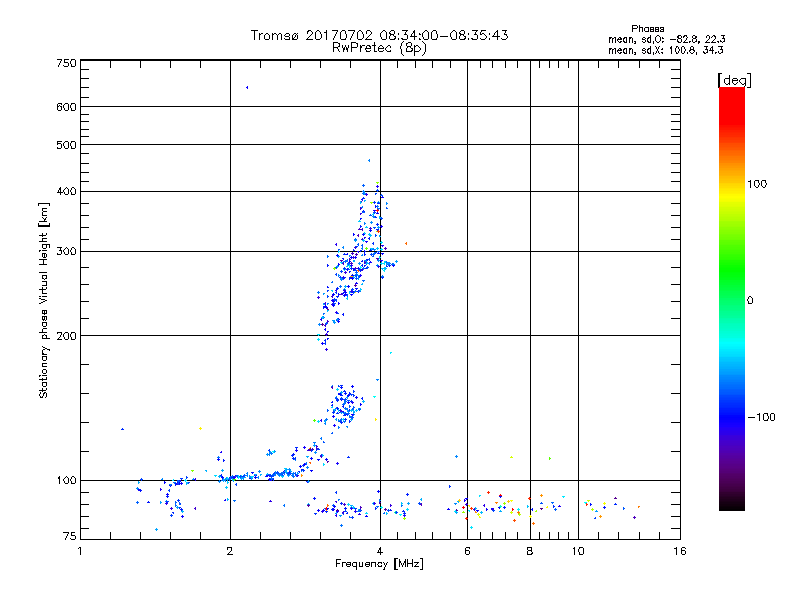Click the x-axis tick label '10'
The height and width of the screenshot is (600, 800).
point(578,551)
